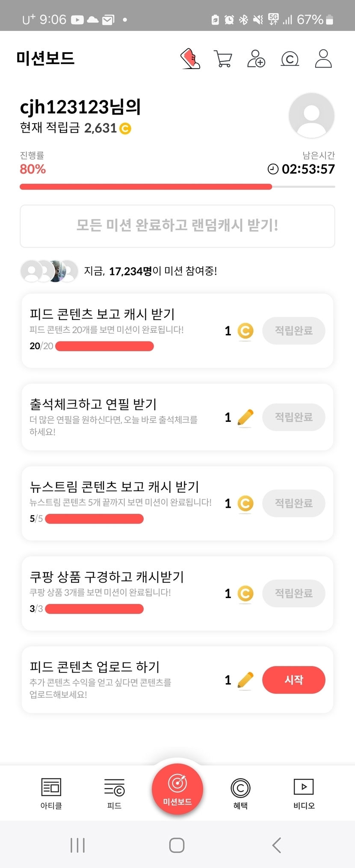Tap 모든 미션 완료하고 랜덤캐시 받기 button

point(177,226)
